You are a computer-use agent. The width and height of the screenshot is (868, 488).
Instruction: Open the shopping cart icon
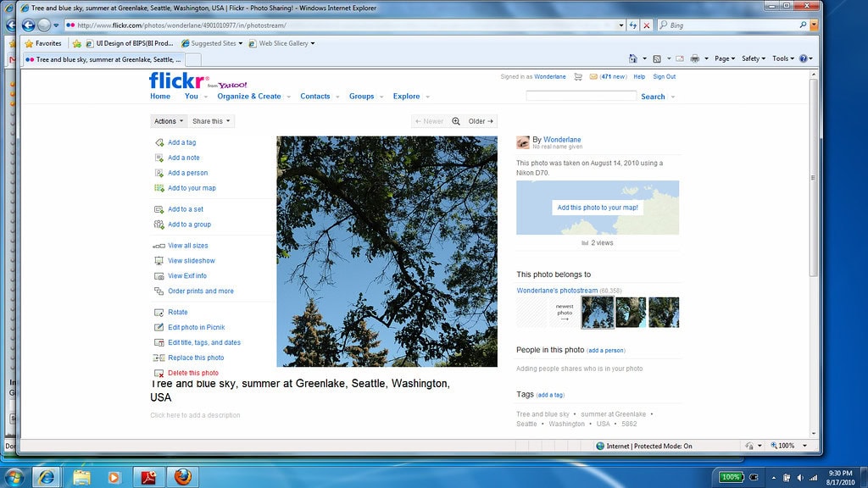(x=578, y=77)
